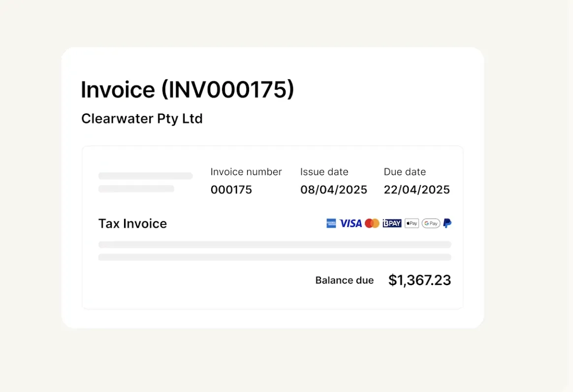Click the invoice number value 000175
The height and width of the screenshot is (392, 573).
[x=231, y=190]
